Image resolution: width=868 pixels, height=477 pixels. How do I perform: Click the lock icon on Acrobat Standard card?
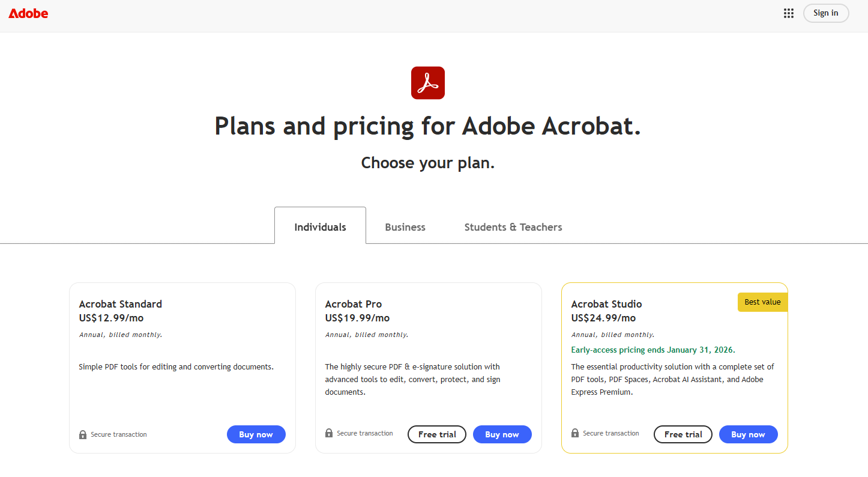pyautogui.click(x=82, y=434)
